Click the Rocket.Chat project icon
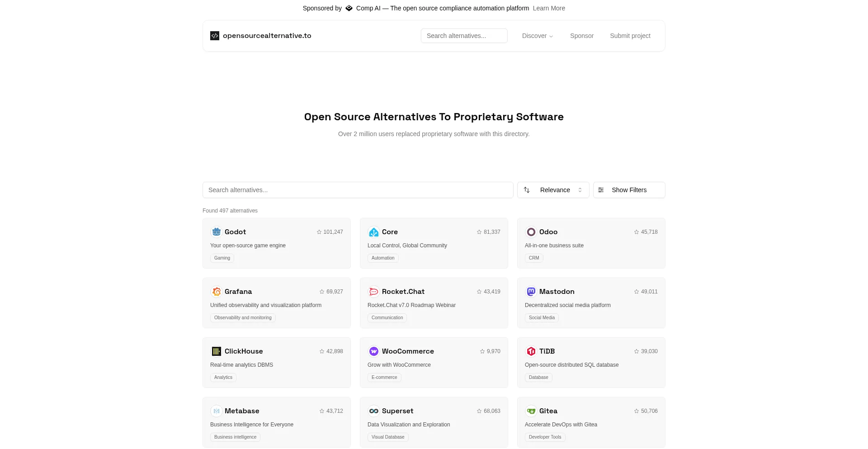 coord(374,292)
